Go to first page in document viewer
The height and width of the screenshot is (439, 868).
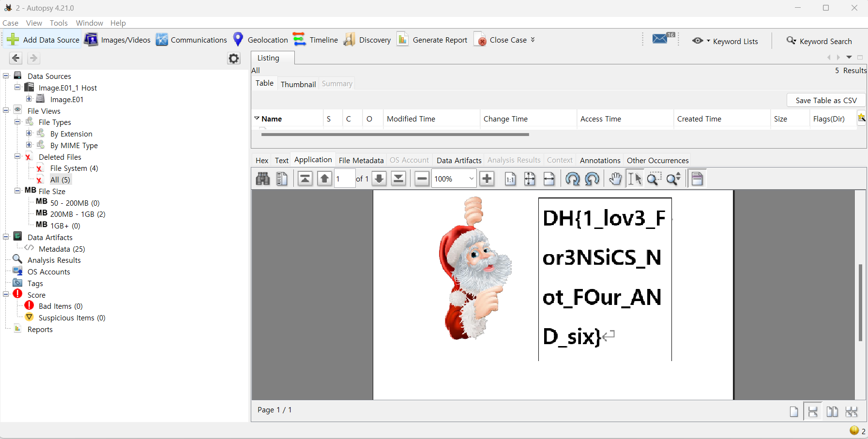[x=305, y=179]
